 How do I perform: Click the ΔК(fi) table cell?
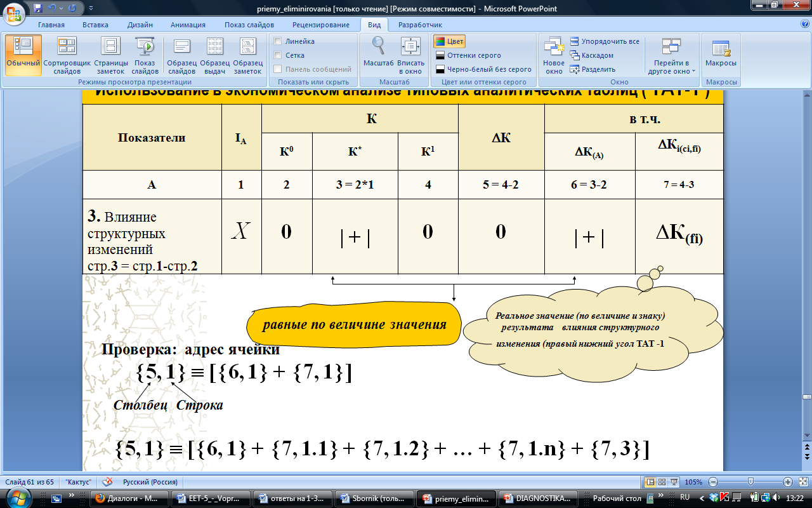[679, 236]
